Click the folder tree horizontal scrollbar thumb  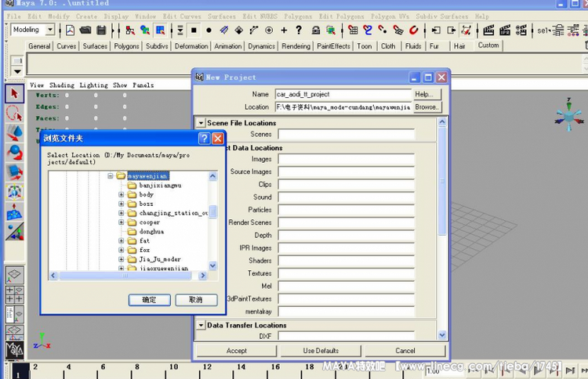pyautogui.click(x=125, y=276)
